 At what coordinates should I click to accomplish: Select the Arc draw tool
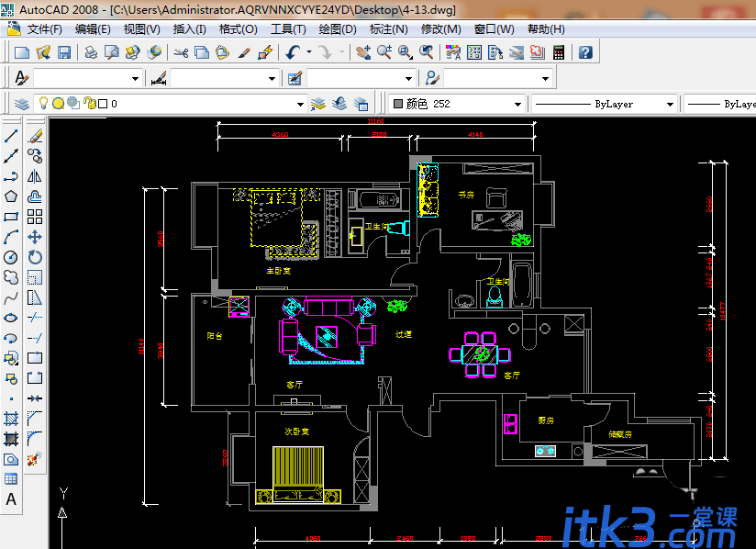[x=11, y=237]
